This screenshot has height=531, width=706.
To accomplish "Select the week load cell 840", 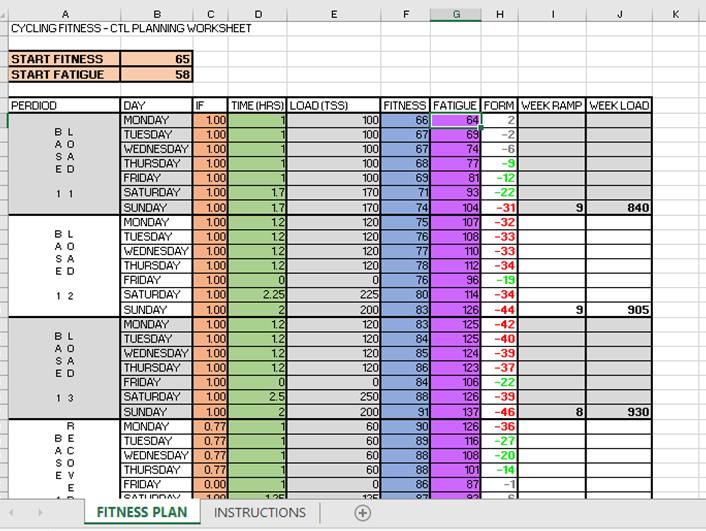I will [x=619, y=208].
